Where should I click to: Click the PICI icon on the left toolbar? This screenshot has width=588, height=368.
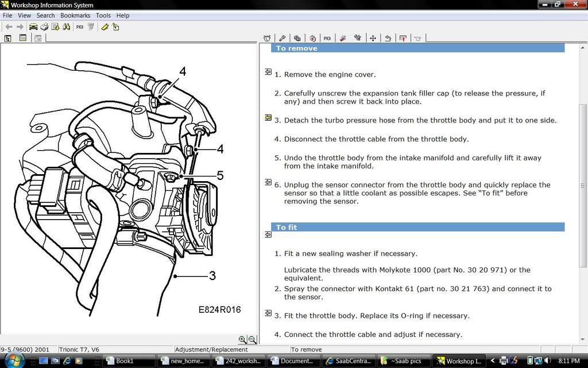pos(80,26)
